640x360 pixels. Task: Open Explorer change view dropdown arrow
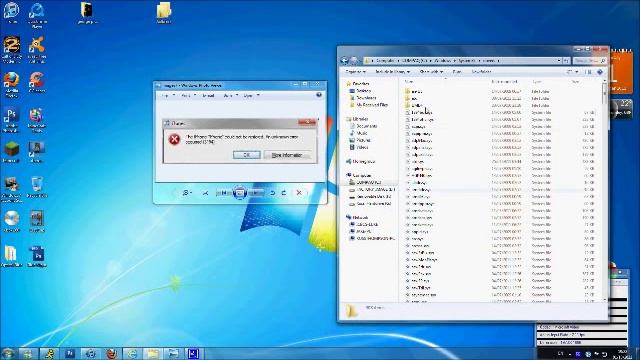click(x=577, y=72)
